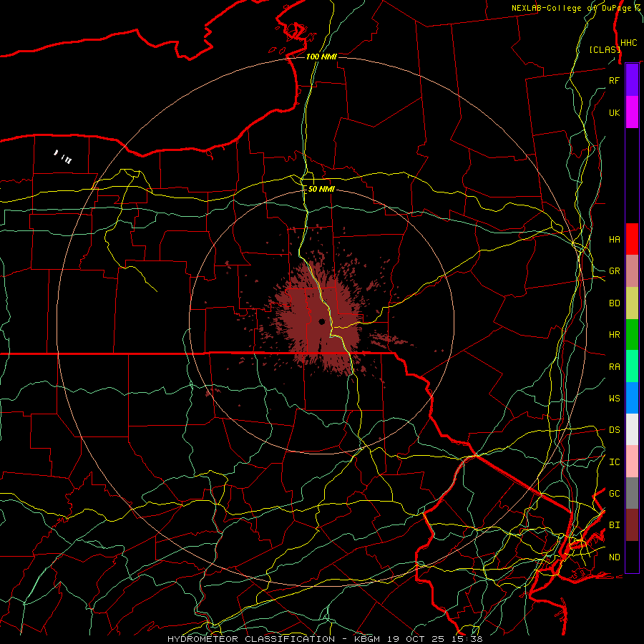The width and height of the screenshot is (644, 644).
Task: Click the black radar site dot
Action: 322,321
